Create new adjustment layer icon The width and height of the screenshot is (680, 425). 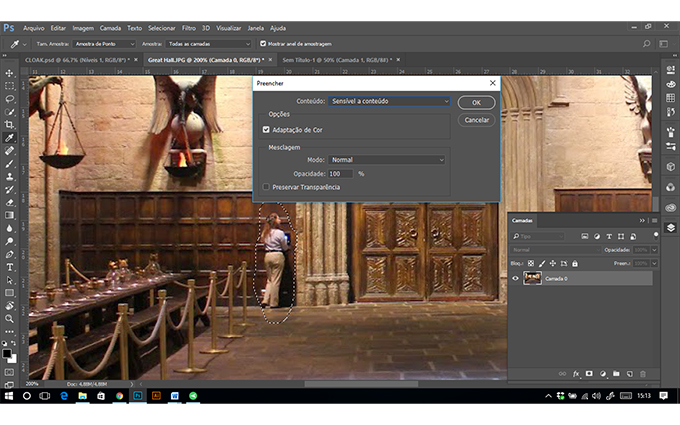pyautogui.click(x=603, y=373)
